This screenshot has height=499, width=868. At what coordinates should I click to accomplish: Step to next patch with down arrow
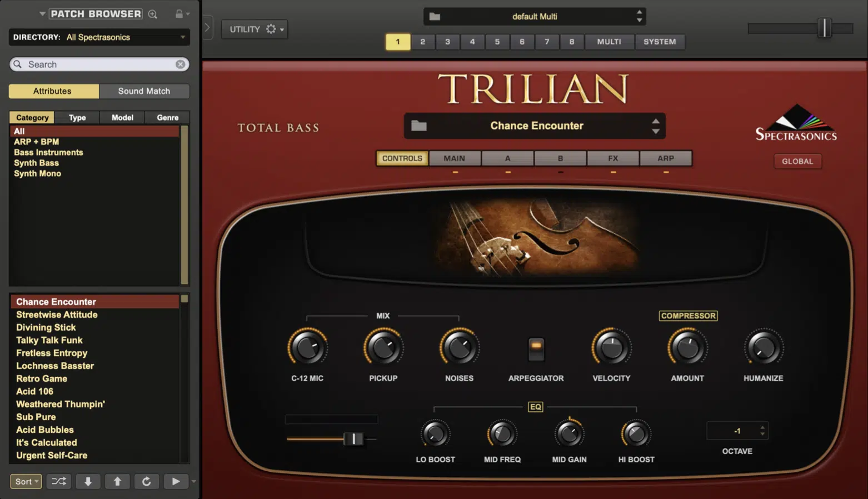pyautogui.click(x=88, y=481)
